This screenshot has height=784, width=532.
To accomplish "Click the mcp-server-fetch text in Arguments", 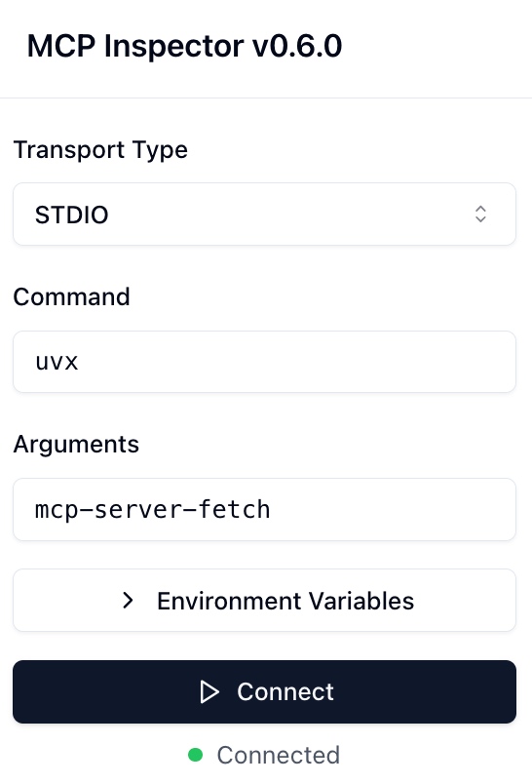I will coord(152,510).
